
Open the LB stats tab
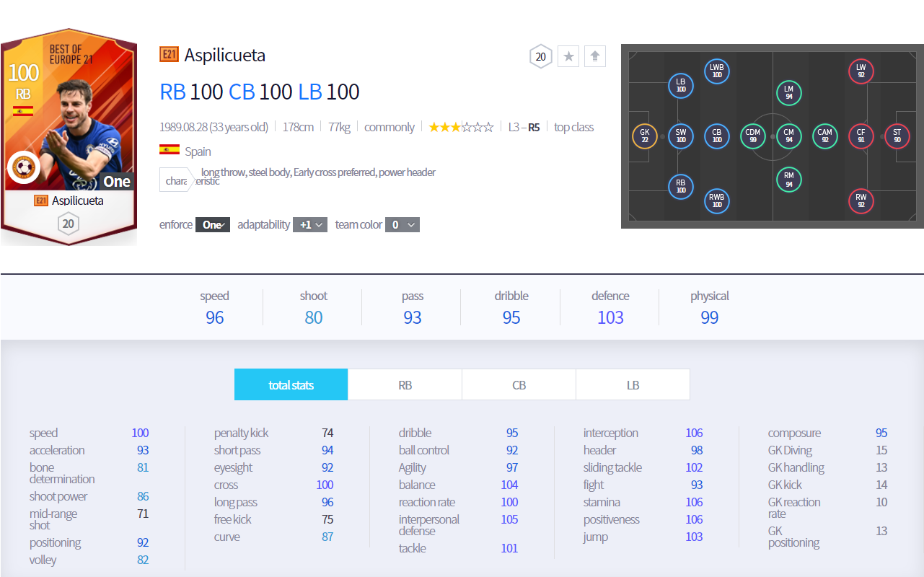tap(633, 385)
